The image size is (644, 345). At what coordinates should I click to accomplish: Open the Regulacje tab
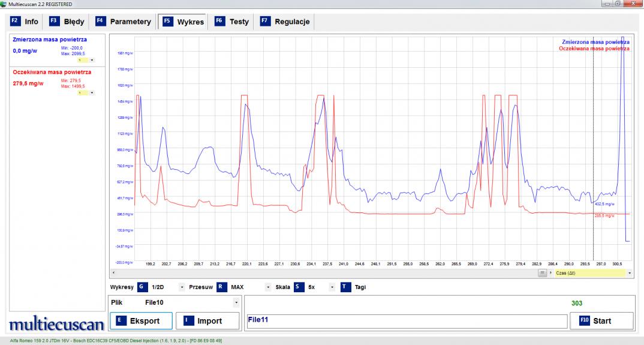[285, 22]
